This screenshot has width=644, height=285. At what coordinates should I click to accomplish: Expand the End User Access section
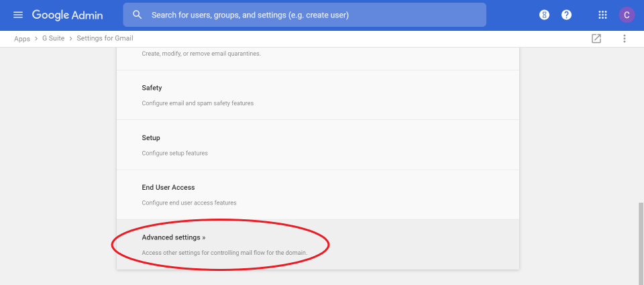(x=318, y=194)
